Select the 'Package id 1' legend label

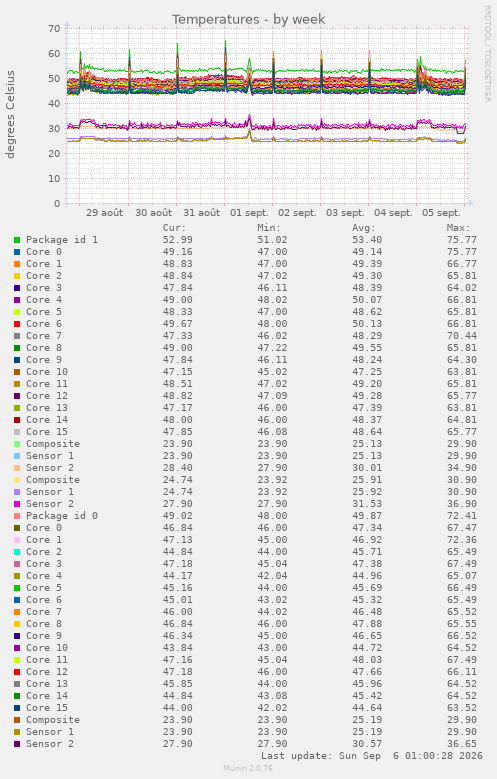(x=62, y=240)
